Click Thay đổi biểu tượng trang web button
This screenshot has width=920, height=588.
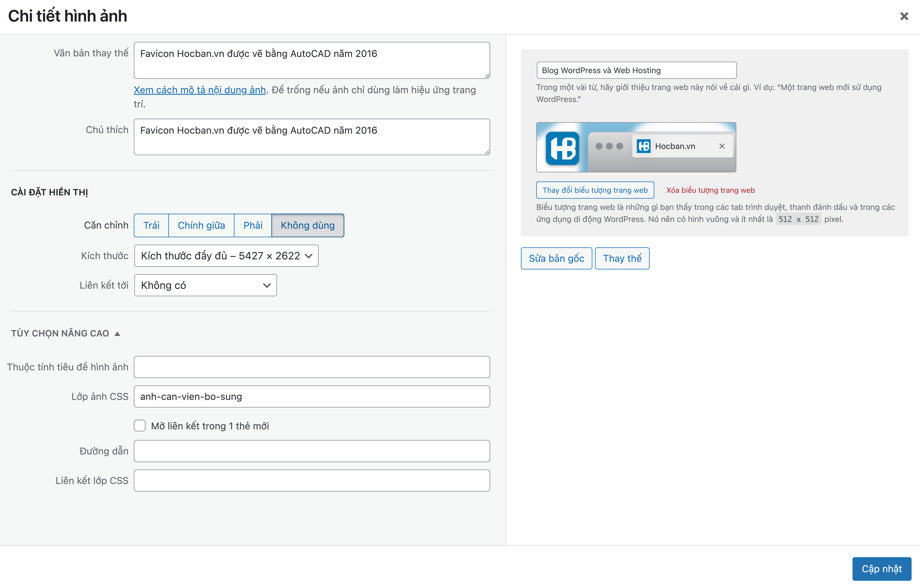pyautogui.click(x=595, y=190)
